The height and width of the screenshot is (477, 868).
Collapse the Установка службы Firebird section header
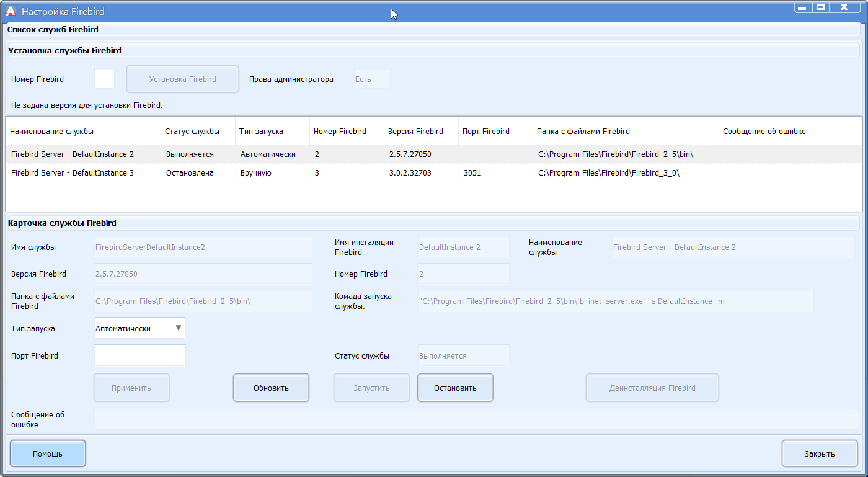[432, 51]
